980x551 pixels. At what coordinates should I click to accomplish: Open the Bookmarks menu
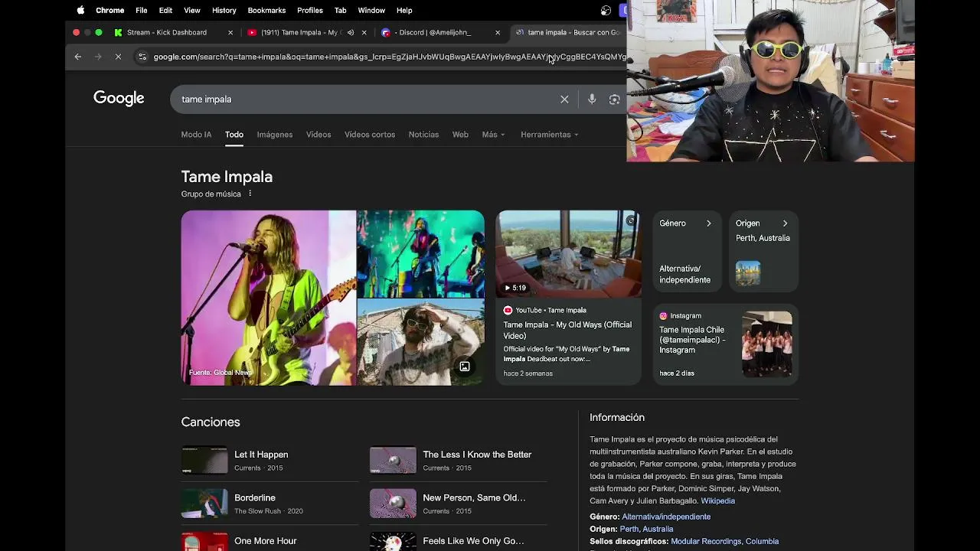coord(266,10)
